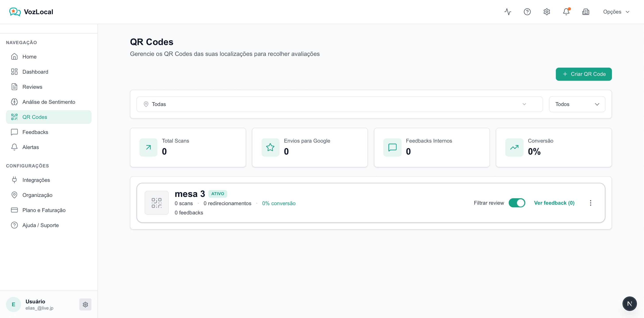The height and width of the screenshot is (318, 644).
Task: Click the organization building icon in header
Action: (586, 12)
